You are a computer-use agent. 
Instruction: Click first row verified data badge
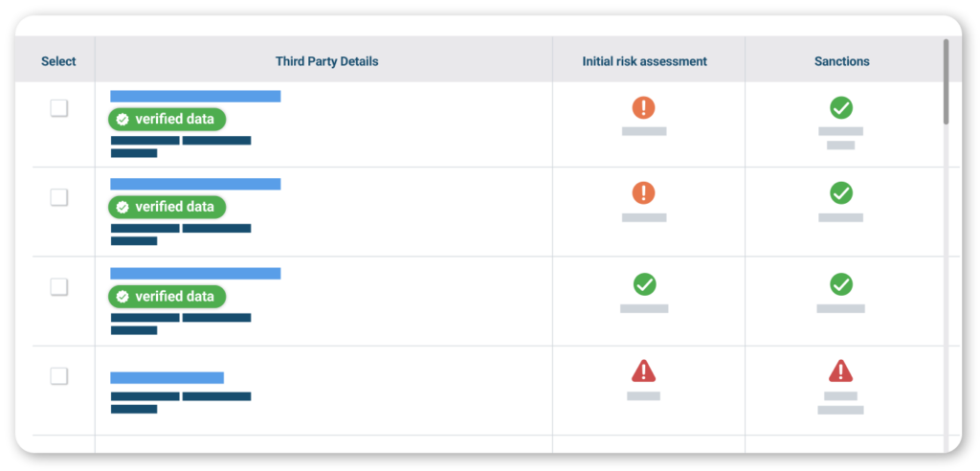coord(167,119)
